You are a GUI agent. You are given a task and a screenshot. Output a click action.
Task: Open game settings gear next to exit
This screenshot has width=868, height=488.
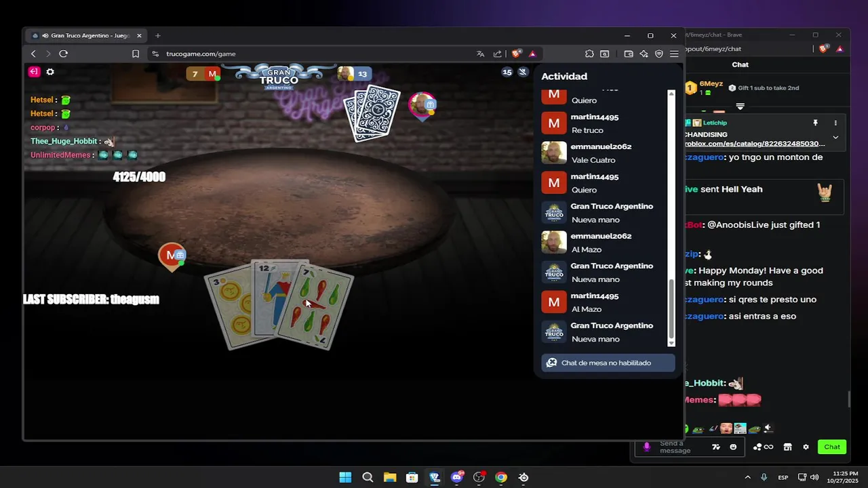pyautogui.click(x=50, y=72)
